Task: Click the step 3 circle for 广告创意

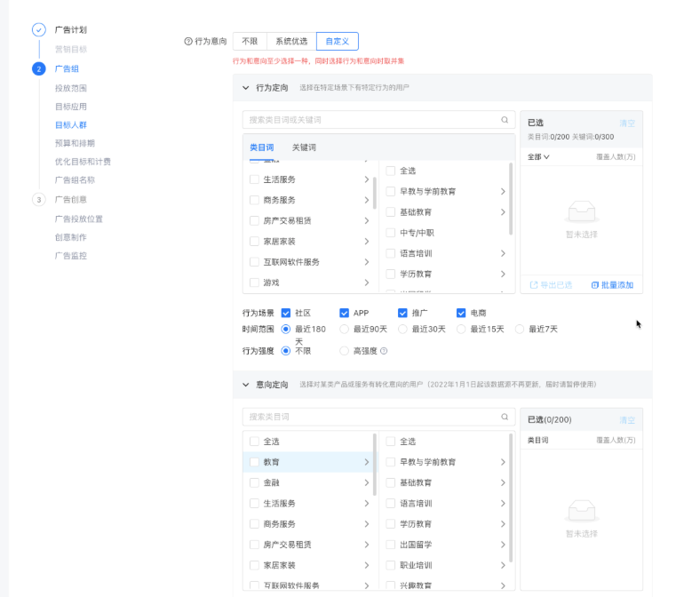Action: coord(38,200)
